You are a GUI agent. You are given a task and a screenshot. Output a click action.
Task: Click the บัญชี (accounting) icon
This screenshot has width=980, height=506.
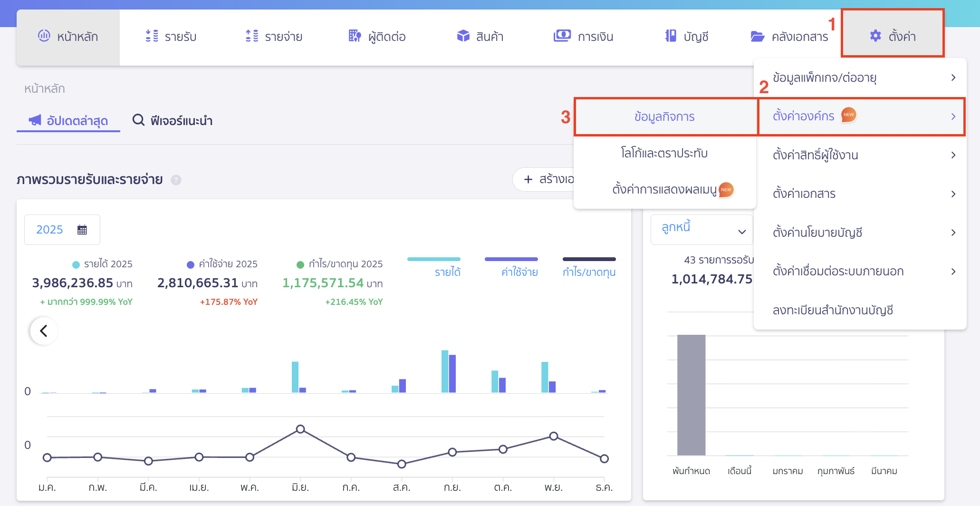669,36
